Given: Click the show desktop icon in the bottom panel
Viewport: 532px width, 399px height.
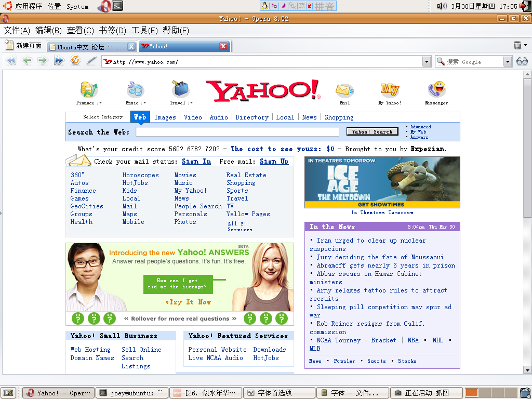Looking at the screenshot, I should pyautogui.click(x=8, y=393).
